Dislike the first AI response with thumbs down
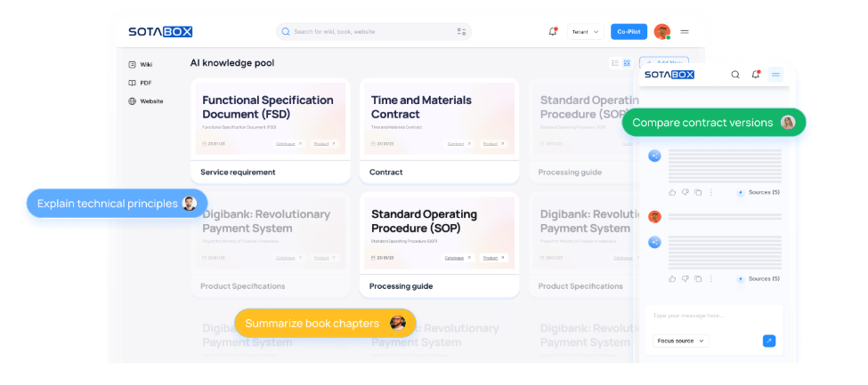Screen dimensions: 868x385 pyautogui.click(x=685, y=192)
